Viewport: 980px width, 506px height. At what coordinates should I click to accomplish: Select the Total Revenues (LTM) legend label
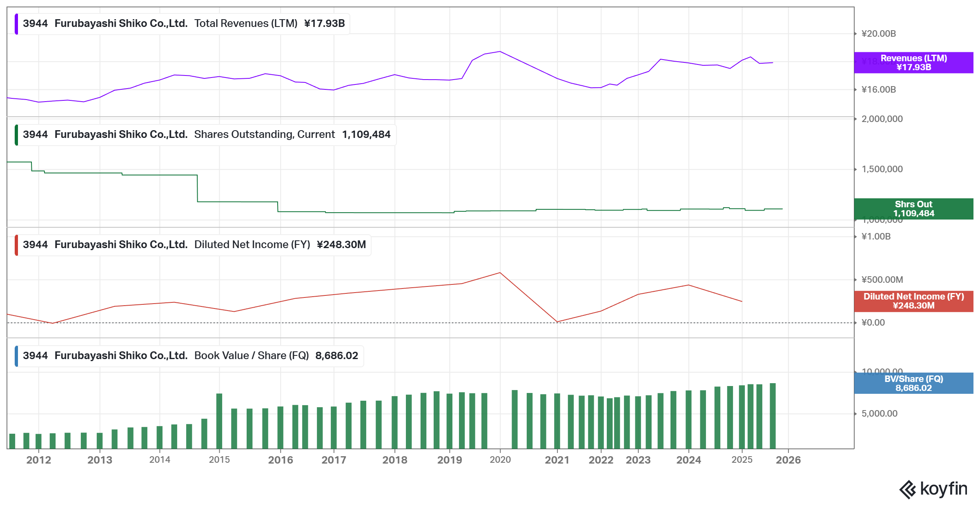click(246, 24)
